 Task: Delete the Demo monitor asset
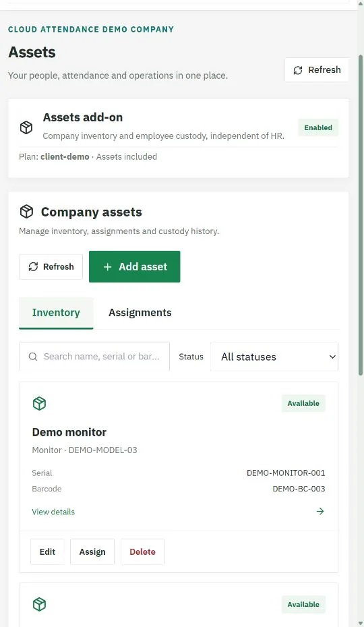point(142,551)
